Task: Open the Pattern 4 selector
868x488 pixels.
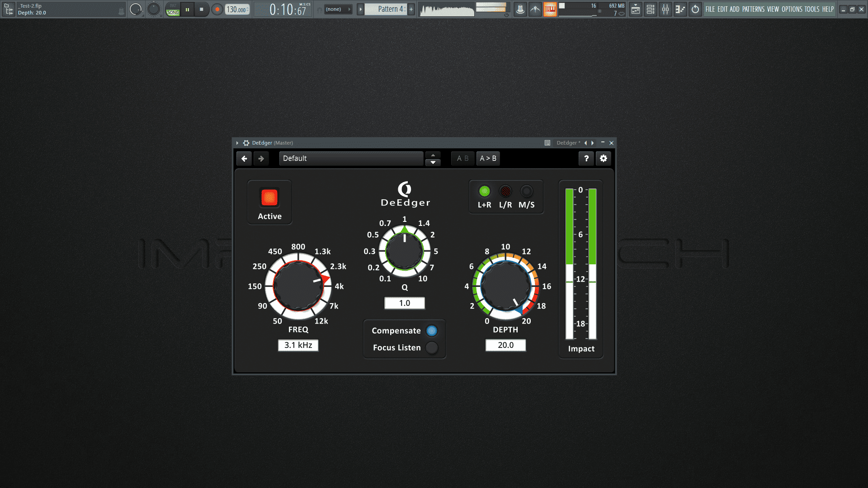Action: (x=386, y=9)
